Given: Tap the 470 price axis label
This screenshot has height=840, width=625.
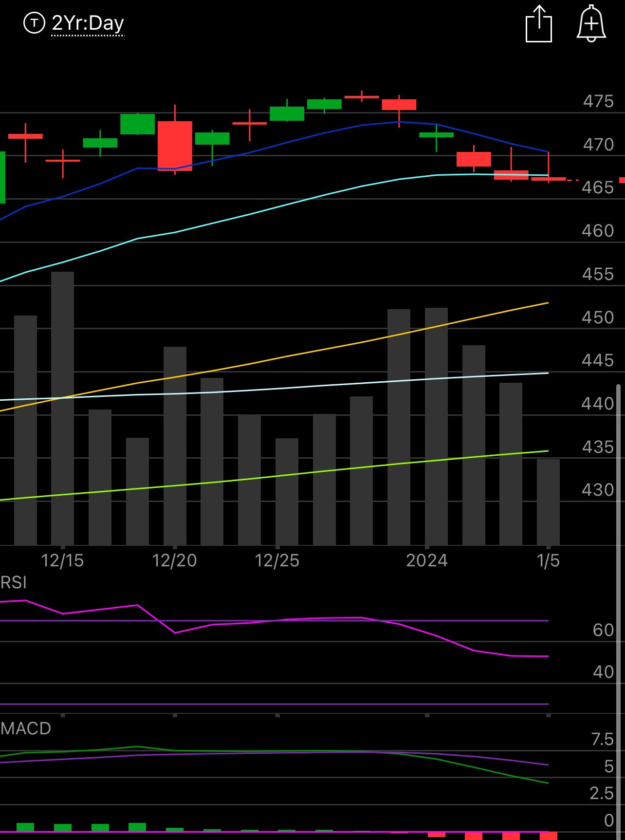Looking at the screenshot, I should coord(598,145).
